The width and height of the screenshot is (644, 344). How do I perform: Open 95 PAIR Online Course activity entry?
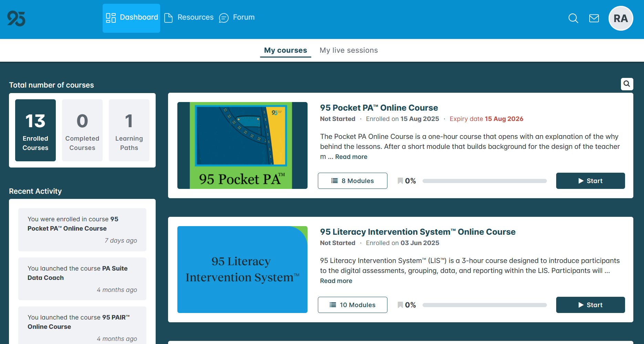coord(82,325)
